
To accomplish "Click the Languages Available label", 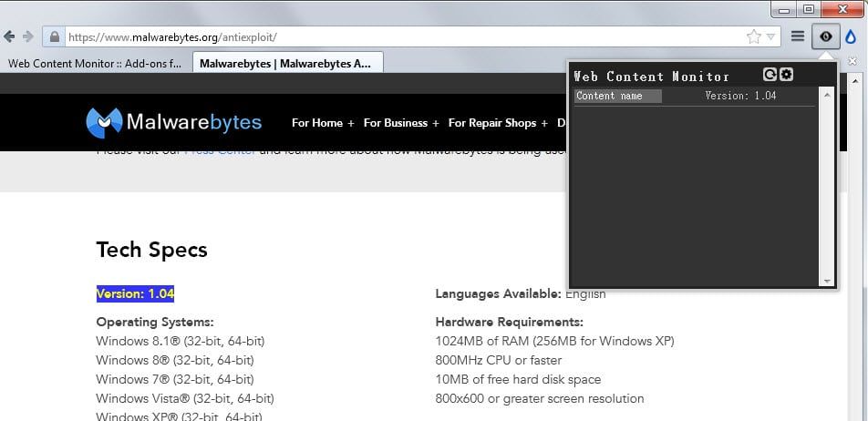I will [x=498, y=293].
